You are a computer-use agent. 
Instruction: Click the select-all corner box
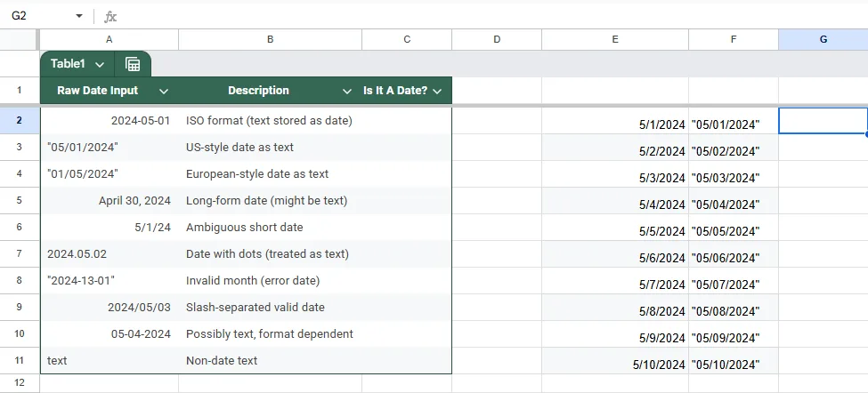click(20, 39)
